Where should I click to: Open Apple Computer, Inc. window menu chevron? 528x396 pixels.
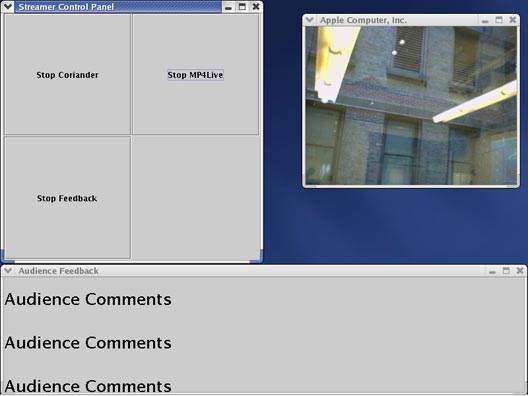tap(309, 20)
